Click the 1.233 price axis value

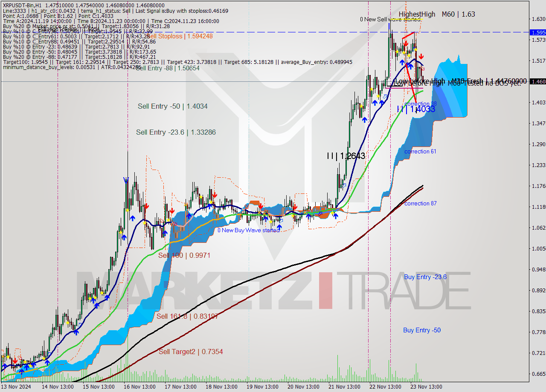pos(538,165)
